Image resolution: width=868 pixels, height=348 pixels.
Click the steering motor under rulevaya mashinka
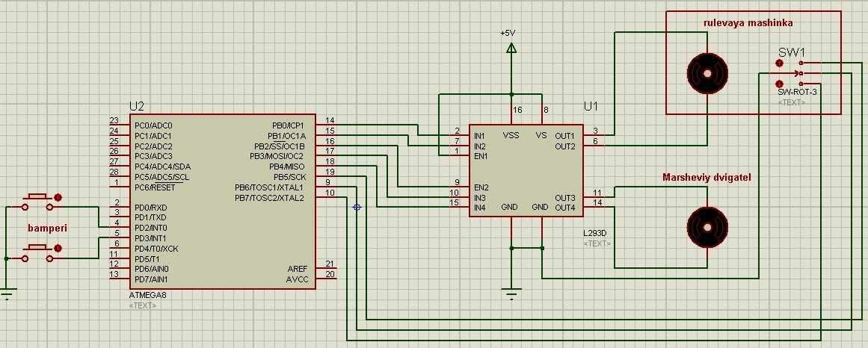(x=707, y=73)
